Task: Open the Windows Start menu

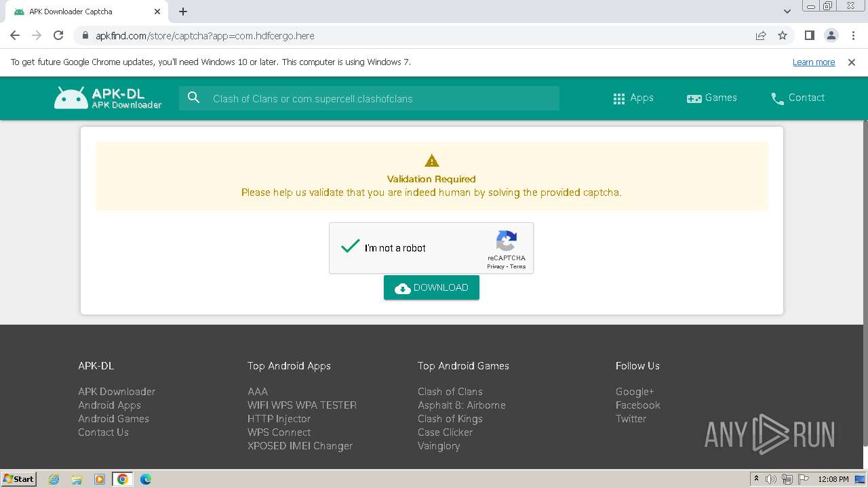Action: pyautogui.click(x=19, y=479)
